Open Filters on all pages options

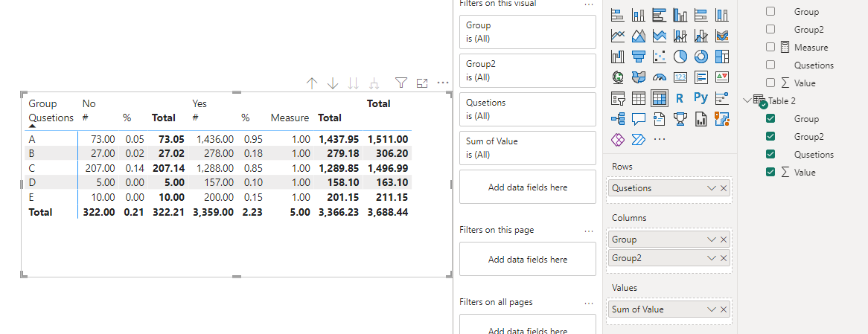(589, 303)
